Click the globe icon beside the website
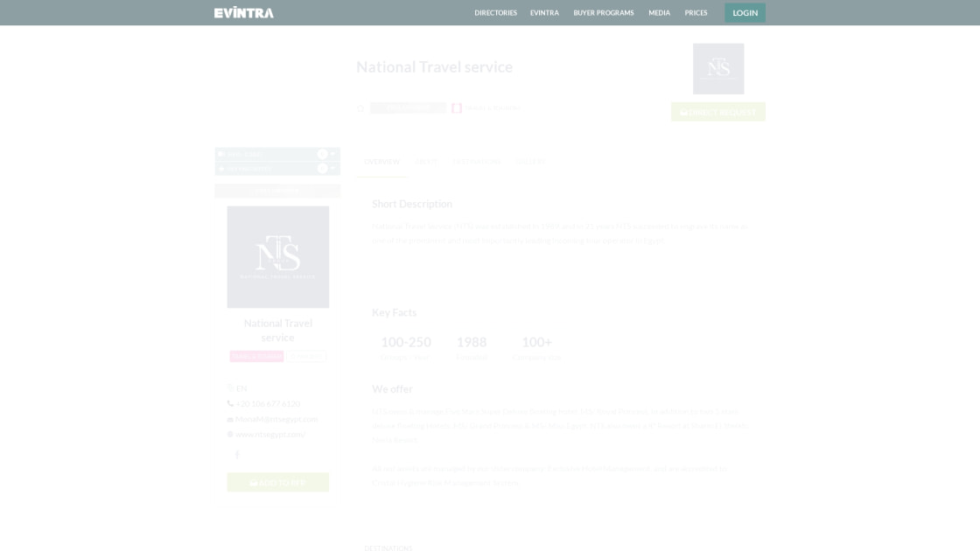Viewport: 980px width, 551px height. coord(230,434)
